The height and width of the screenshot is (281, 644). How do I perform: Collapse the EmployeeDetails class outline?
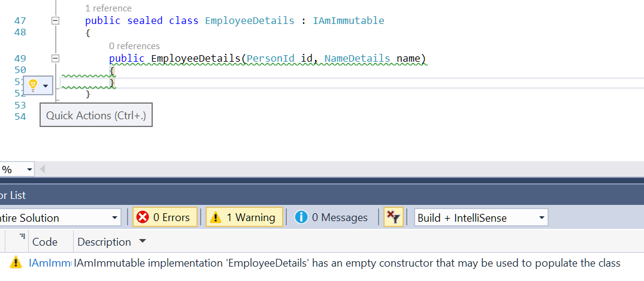tap(56, 21)
